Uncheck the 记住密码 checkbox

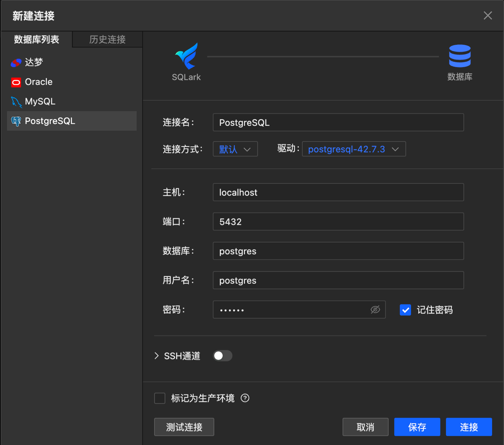(405, 310)
